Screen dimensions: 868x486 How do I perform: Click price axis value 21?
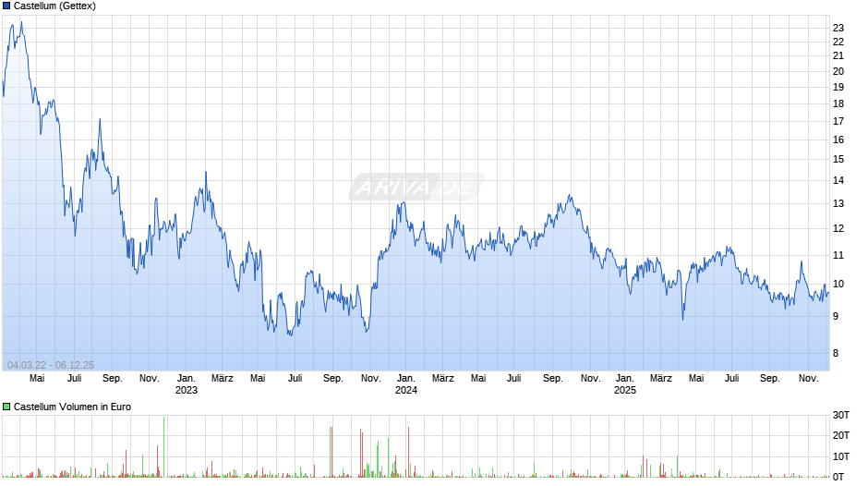(x=838, y=55)
